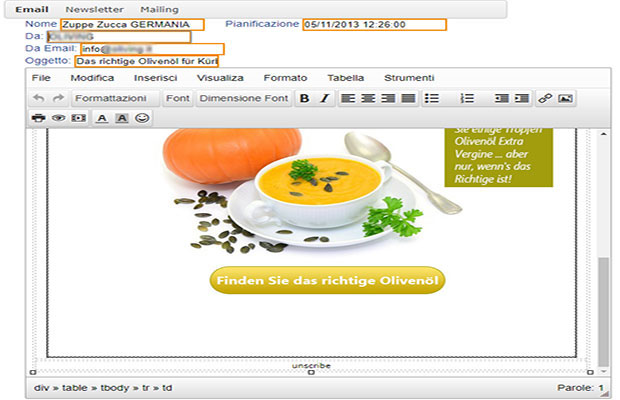Open Modifica menu
This screenshot has height=400, width=620.
[92, 78]
